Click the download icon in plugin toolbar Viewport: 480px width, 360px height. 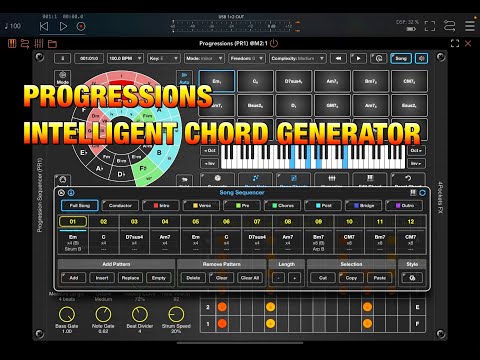tap(62, 58)
